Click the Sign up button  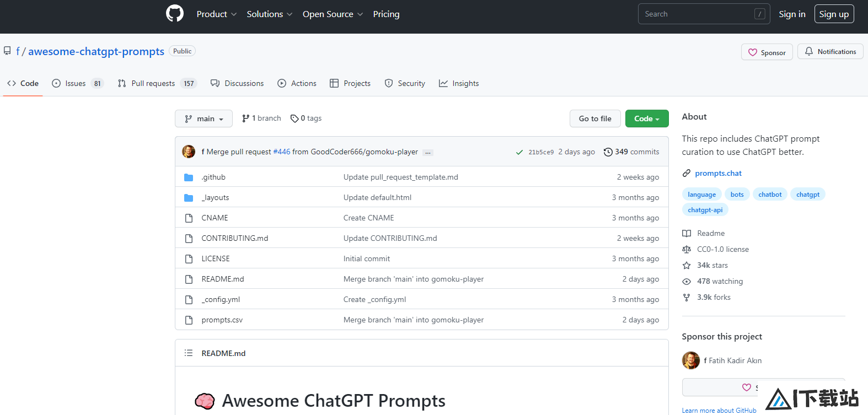pyautogui.click(x=834, y=14)
